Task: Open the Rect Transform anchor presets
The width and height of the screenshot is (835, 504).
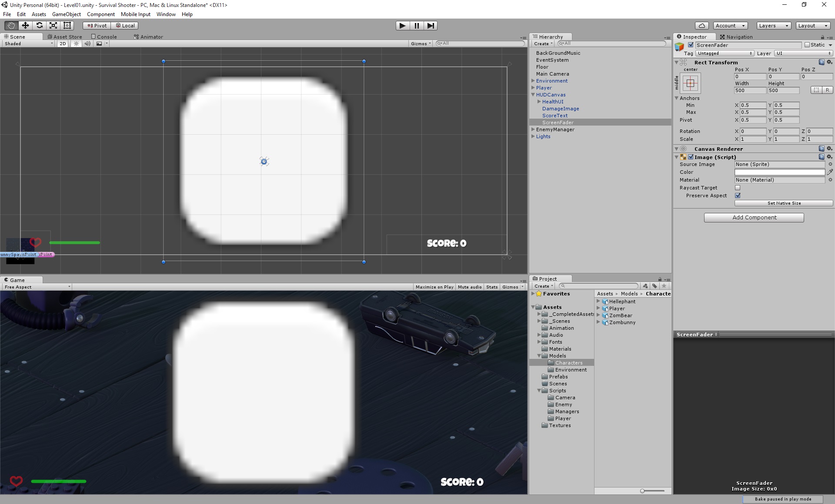Action: point(691,83)
